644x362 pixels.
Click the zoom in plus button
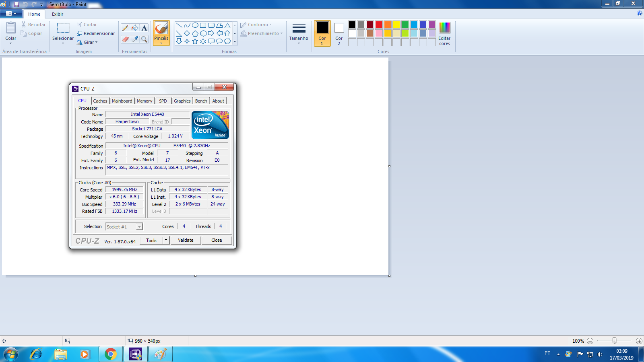tap(639, 341)
